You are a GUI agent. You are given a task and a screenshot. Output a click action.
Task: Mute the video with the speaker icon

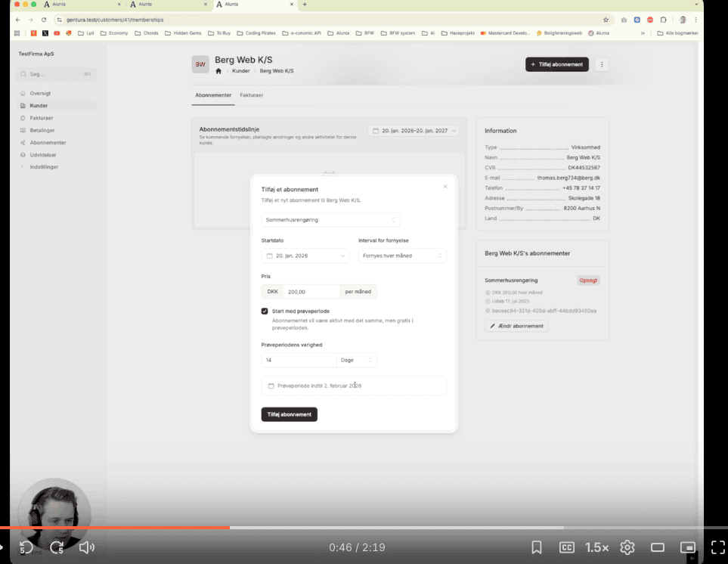pos(87,547)
